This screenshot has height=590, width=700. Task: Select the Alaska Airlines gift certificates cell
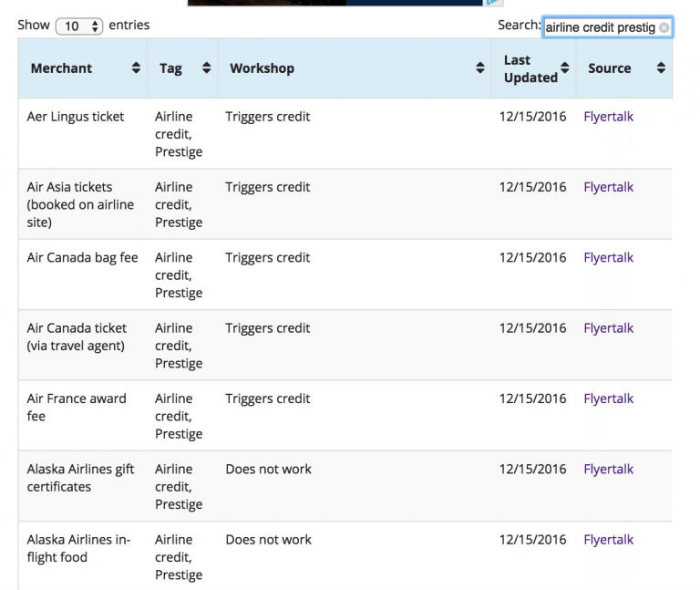pos(80,478)
